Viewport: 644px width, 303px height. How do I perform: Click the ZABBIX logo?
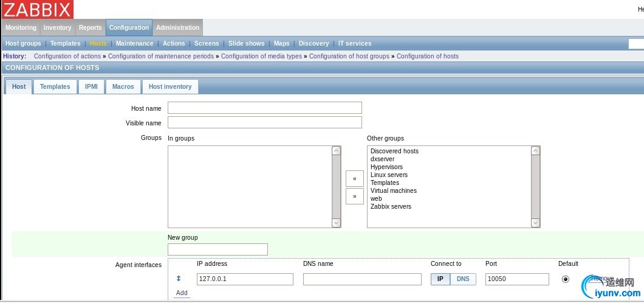tap(38, 9)
